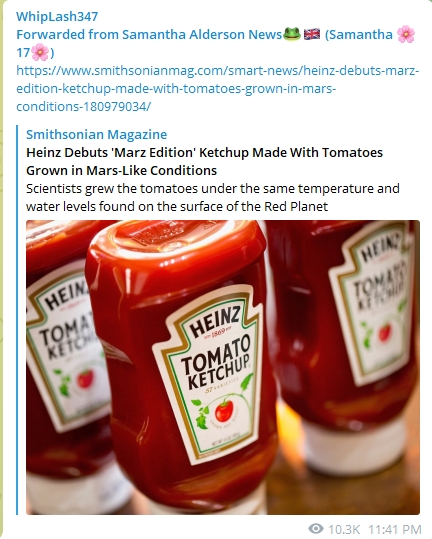Viewport: 432px width, 539px height.
Task: Click the blue link preview side bar
Action: pyautogui.click(x=17, y=320)
